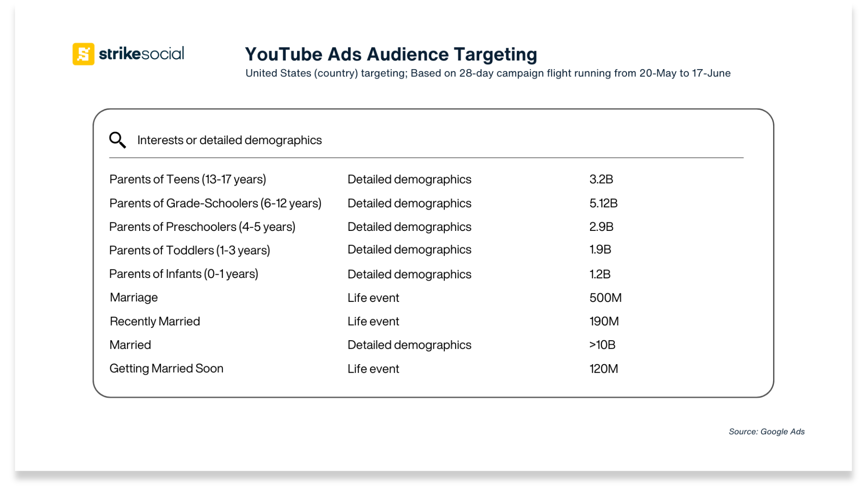Select Parents of Toddlers (1-3 years)
The width and height of the screenshot is (868, 488).
pyautogui.click(x=189, y=250)
